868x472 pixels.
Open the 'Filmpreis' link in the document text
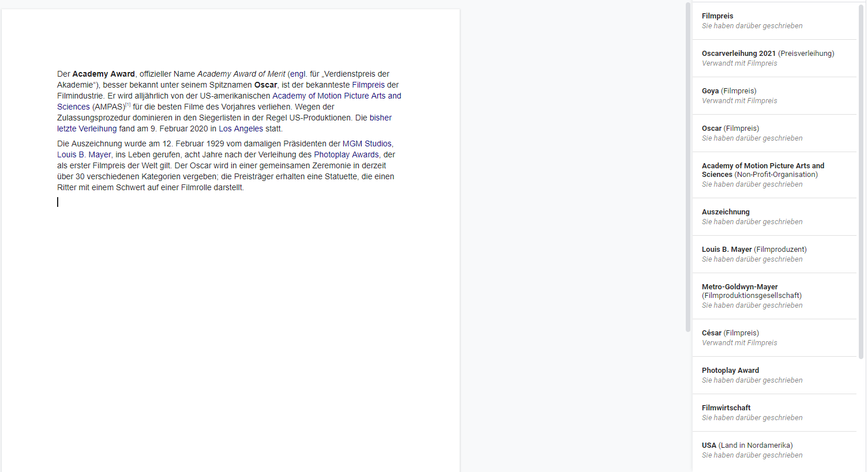click(x=368, y=85)
